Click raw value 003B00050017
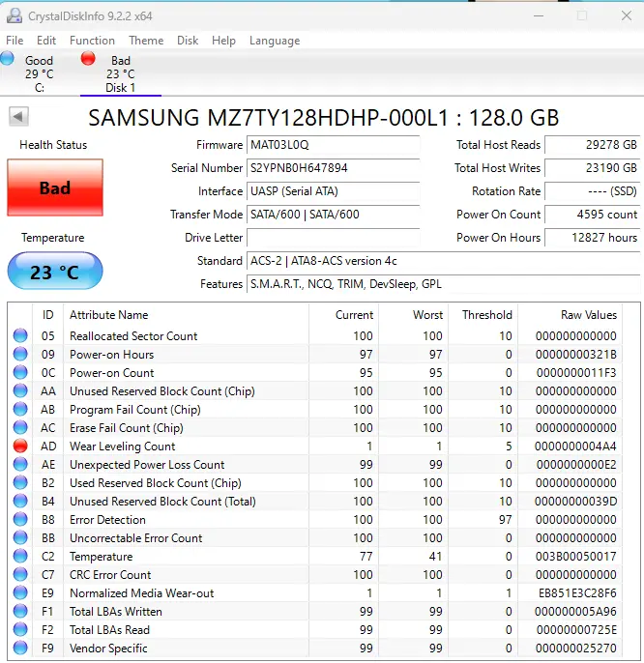The image size is (644, 663). pos(576,557)
